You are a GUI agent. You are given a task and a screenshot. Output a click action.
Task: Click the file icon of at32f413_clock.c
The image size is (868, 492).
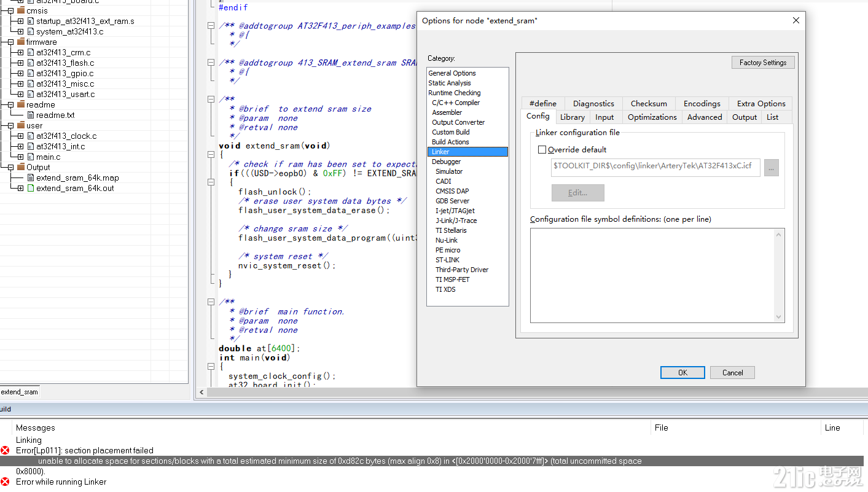tap(30, 136)
